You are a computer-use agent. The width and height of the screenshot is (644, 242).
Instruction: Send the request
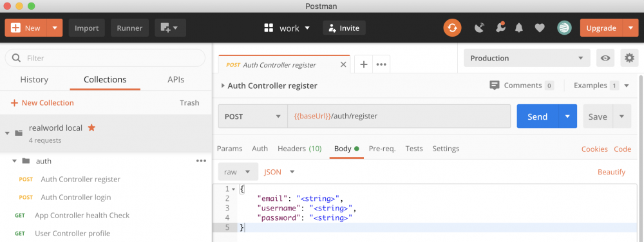tap(538, 116)
